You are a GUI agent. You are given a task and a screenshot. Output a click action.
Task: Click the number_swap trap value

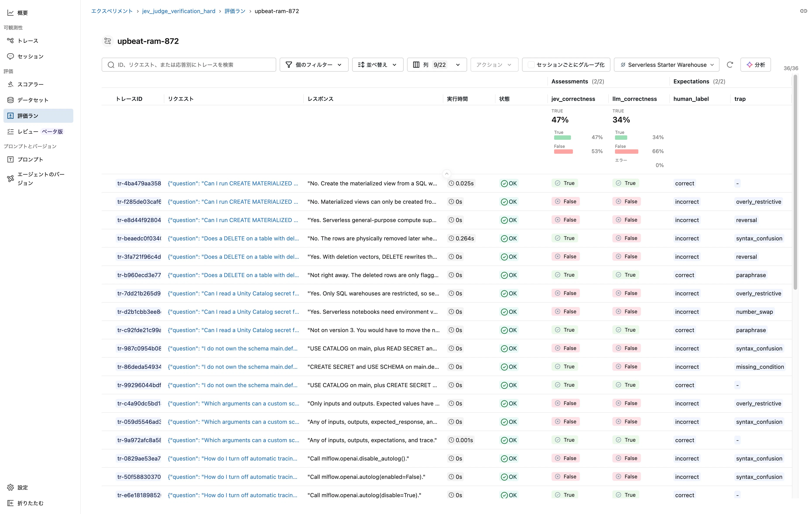point(754,312)
